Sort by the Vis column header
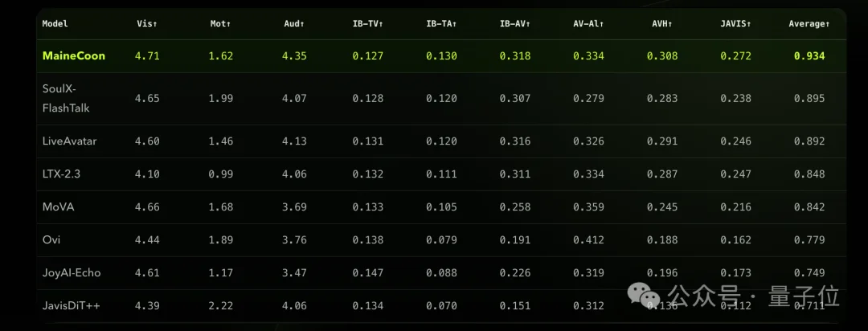This screenshot has width=868, height=331. tap(147, 24)
